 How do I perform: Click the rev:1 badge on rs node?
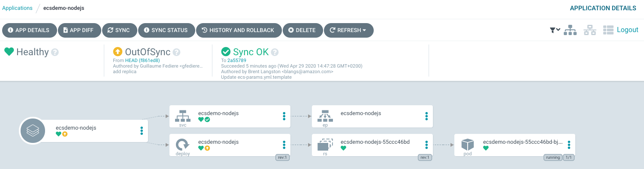(x=425, y=157)
